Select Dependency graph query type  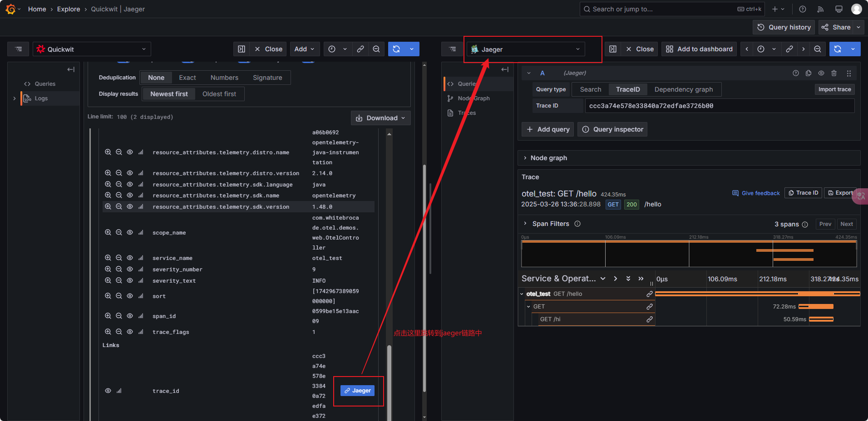tap(684, 89)
